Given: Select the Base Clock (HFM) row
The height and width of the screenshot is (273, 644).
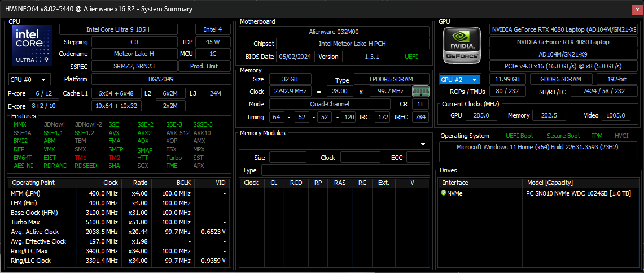Looking at the screenshot, I should click(x=119, y=213).
